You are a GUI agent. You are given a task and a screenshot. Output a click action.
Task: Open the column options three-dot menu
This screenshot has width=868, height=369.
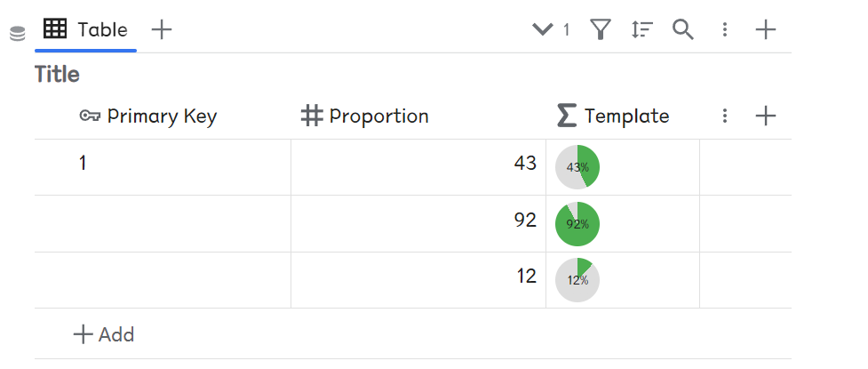coord(725,116)
